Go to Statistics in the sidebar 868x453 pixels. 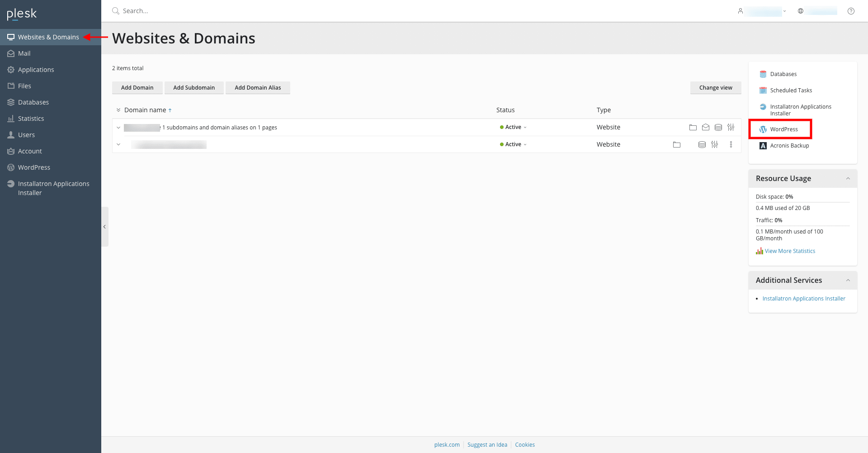coord(51,119)
